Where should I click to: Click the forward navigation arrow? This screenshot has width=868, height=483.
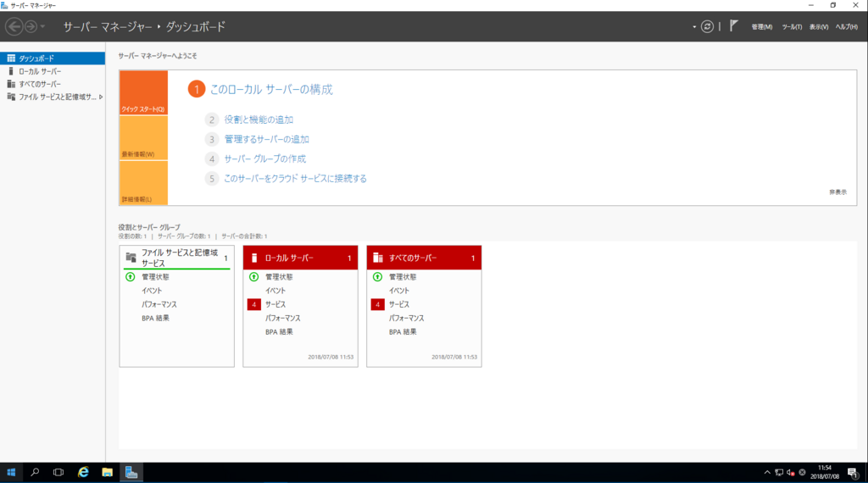point(31,26)
